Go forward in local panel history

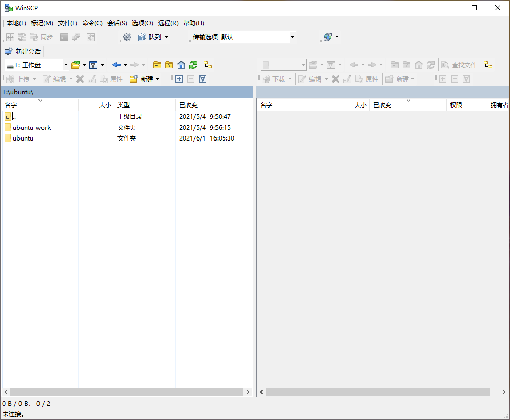(134, 65)
